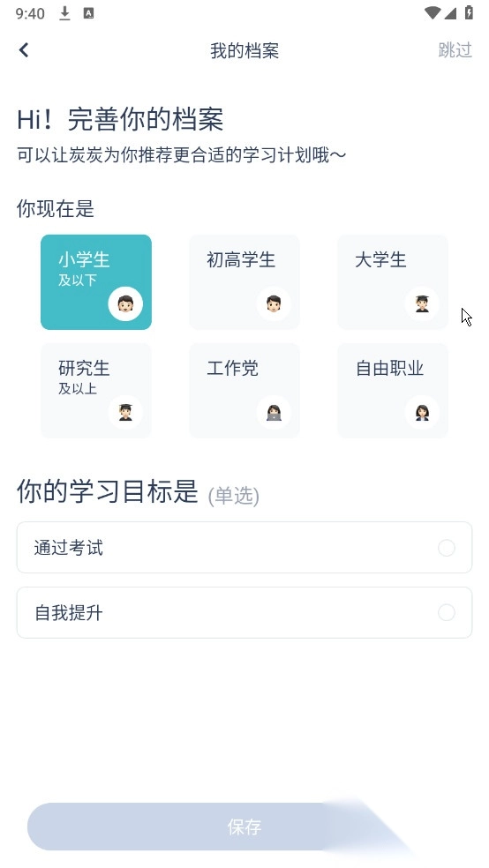Screen dimensions: 489x868
Task: Click the 保存 save button
Action: pos(244,827)
